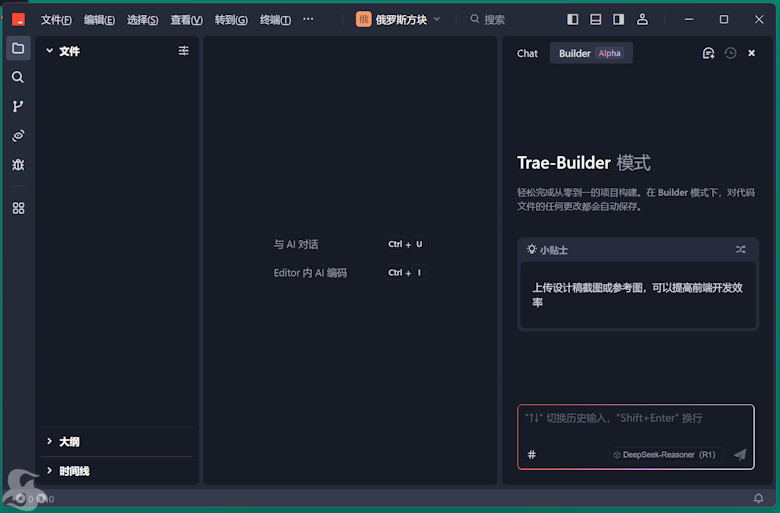This screenshot has width=780, height=513.
Task: Open the Search sidebar icon
Action: (x=18, y=77)
